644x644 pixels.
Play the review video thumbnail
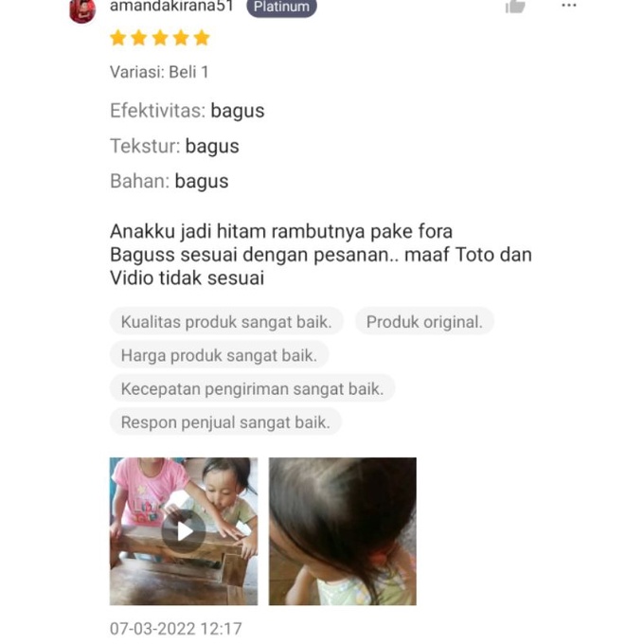tap(184, 531)
